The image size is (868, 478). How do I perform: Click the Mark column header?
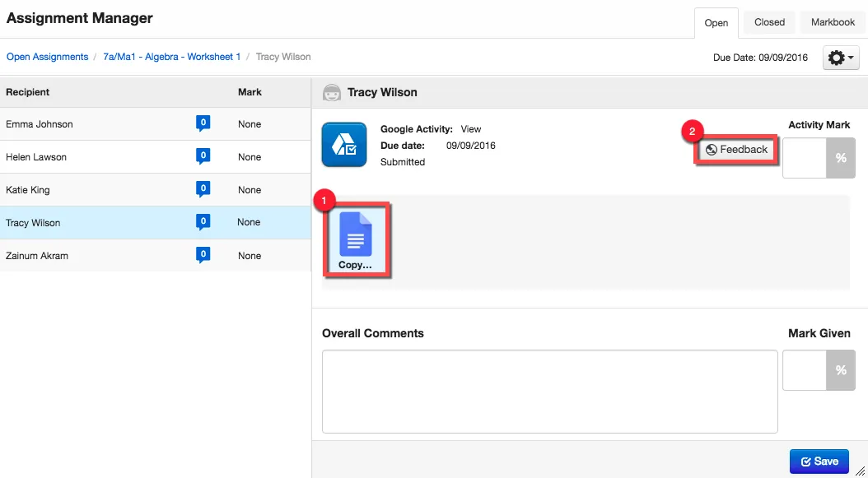[x=250, y=92]
